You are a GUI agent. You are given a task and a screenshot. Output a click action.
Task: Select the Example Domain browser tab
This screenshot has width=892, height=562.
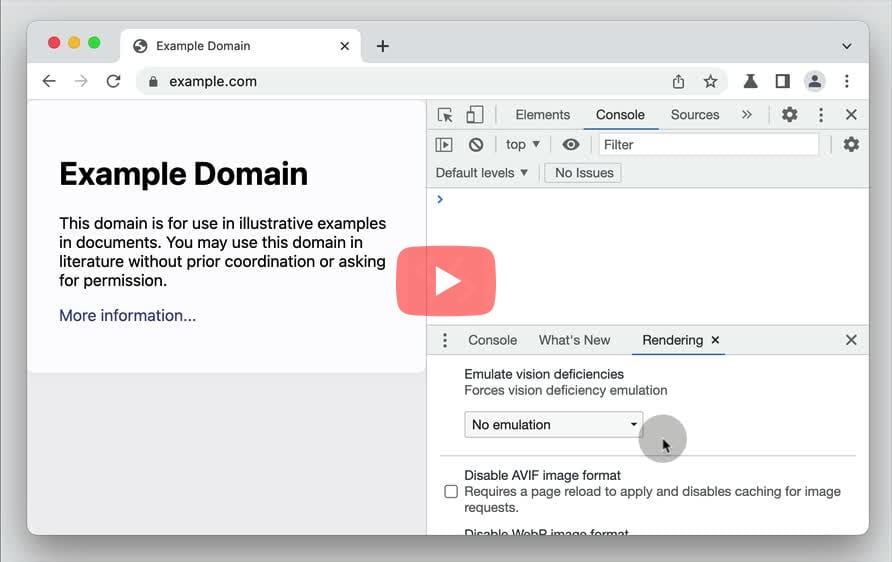[241, 46]
